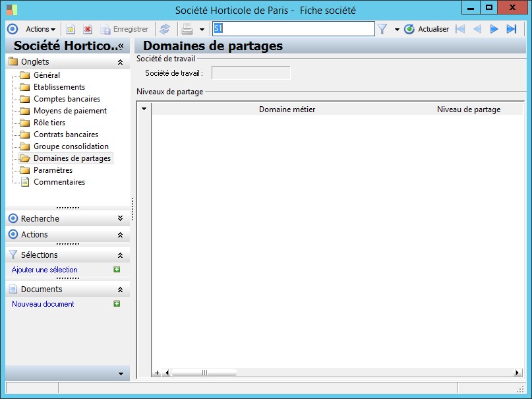Viewport: 532px width, 399px height.
Task: Go to first record arrow
Action: click(x=460, y=29)
